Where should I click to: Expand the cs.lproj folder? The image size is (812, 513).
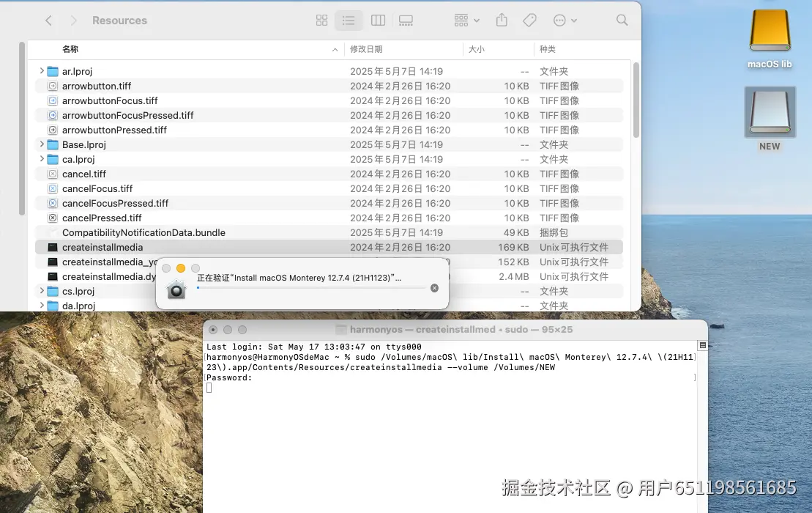pyautogui.click(x=42, y=291)
